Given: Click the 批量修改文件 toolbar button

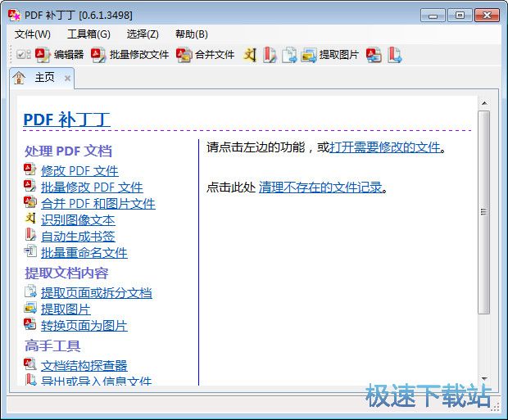Looking at the screenshot, I should pyautogui.click(x=130, y=55).
